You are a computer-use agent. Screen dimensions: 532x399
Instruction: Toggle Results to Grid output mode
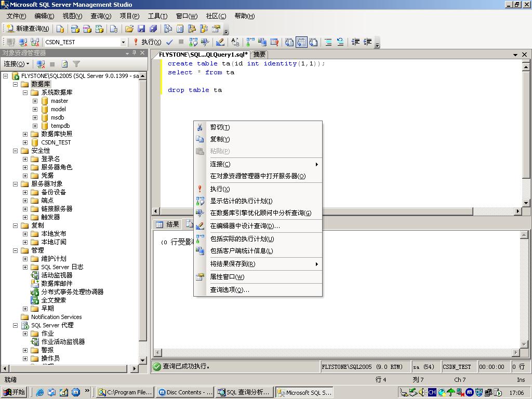point(302,42)
